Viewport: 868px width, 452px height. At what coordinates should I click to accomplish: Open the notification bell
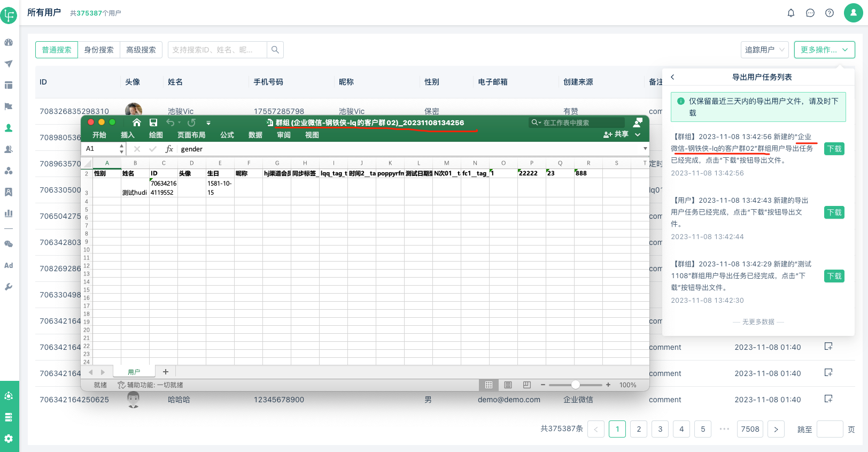791,13
